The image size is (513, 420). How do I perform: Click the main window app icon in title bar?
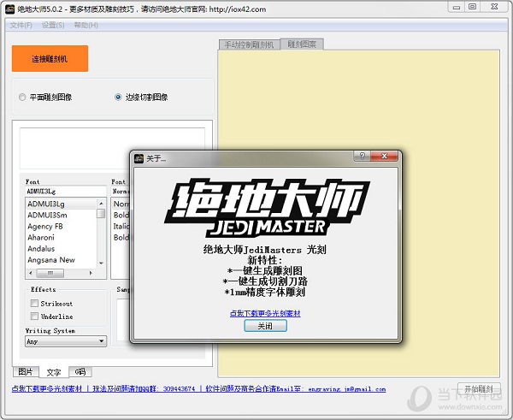pyautogui.click(x=9, y=9)
